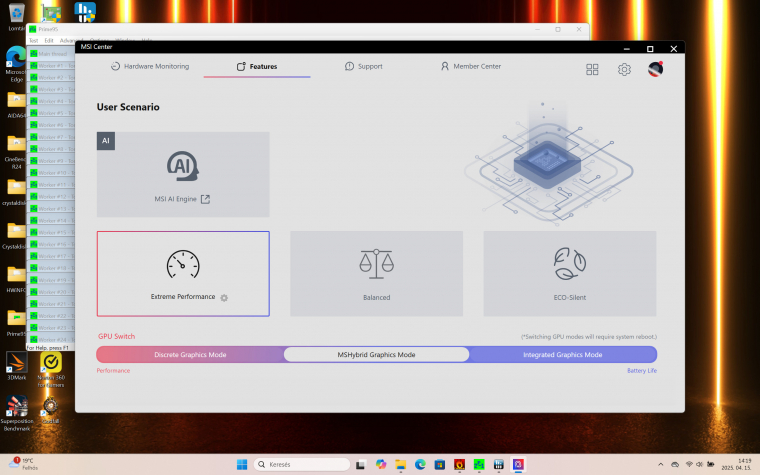
Task: Open the AIDA64 desktop folder
Action: tap(16, 105)
